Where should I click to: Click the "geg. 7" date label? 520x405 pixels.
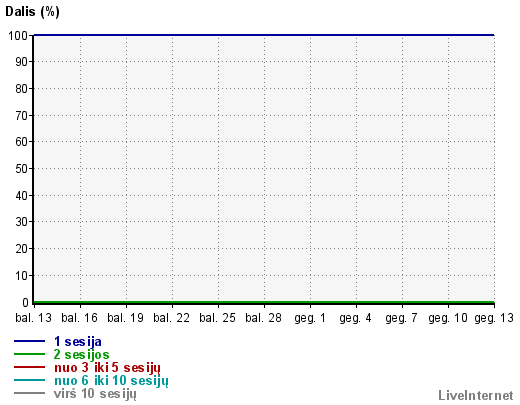401,318
